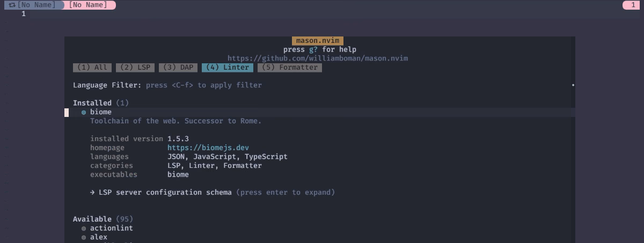Open the (3) DAP tab
The image size is (644, 243).
178,68
